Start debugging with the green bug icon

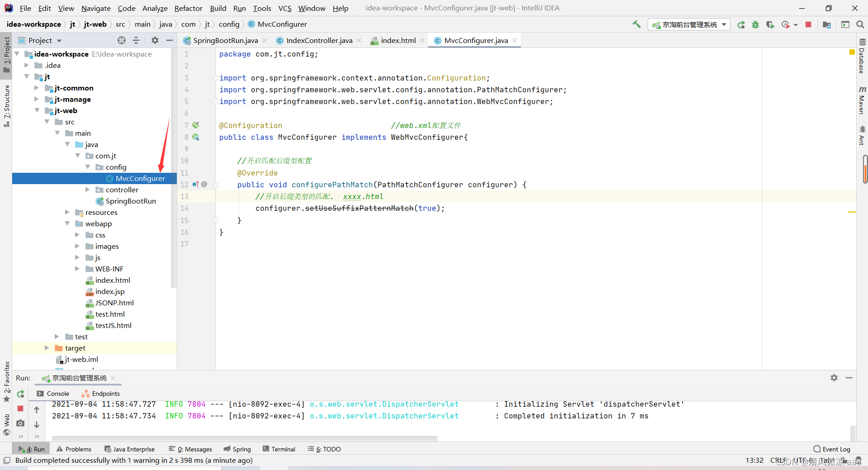pyautogui.click(x=755, y=24)
